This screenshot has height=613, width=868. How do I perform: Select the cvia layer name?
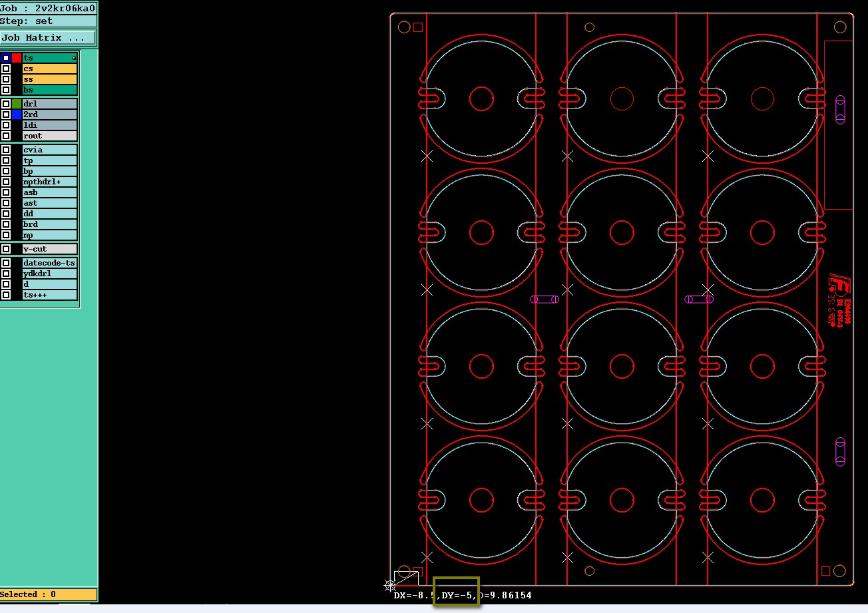[50, 150]
